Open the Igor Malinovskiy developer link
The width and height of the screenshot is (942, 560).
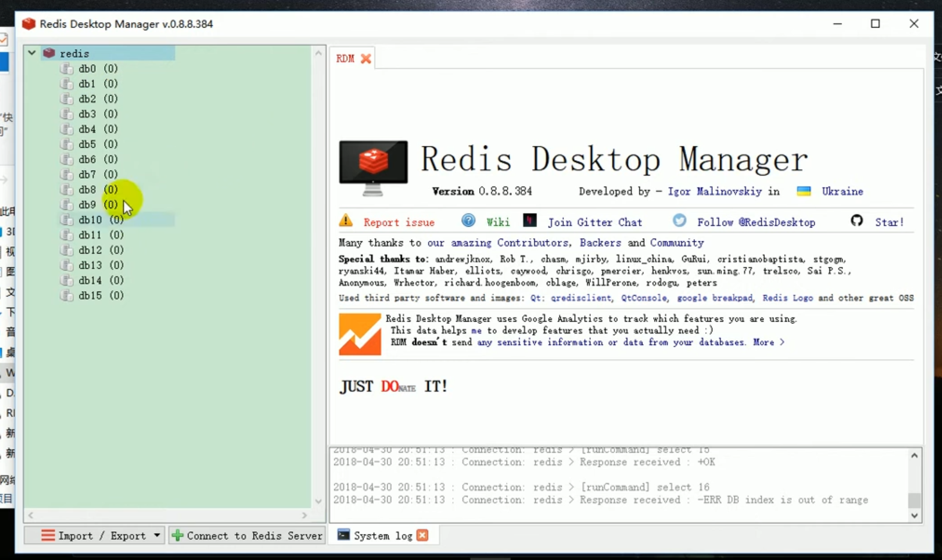(x=715, y=191)
